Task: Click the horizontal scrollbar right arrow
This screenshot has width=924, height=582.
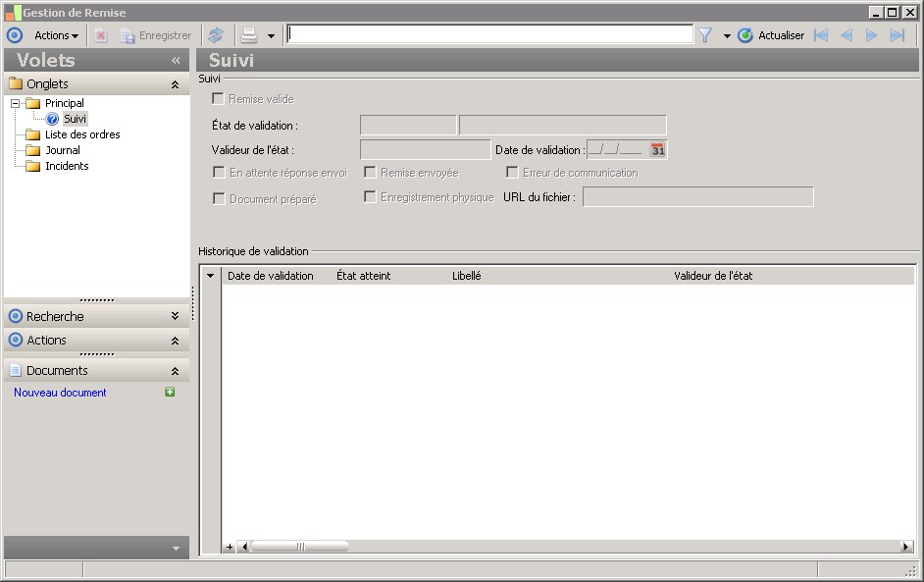Action: point(905,548)
